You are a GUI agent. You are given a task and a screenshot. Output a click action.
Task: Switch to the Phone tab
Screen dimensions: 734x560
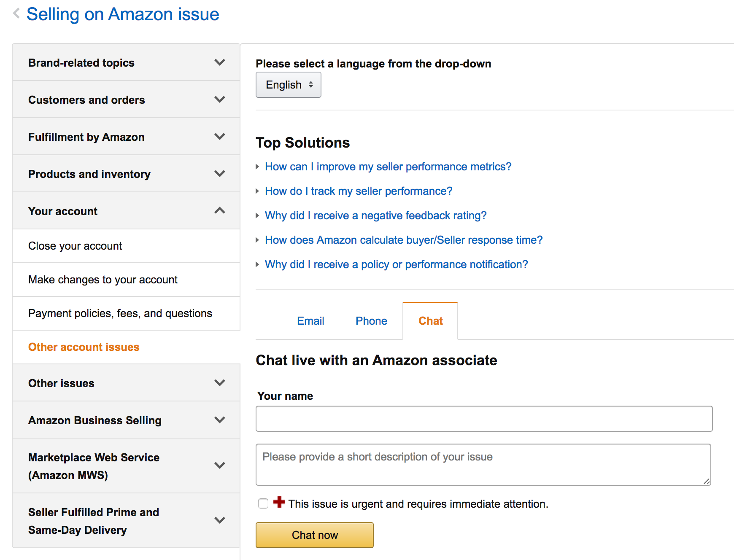coord(371,321)
